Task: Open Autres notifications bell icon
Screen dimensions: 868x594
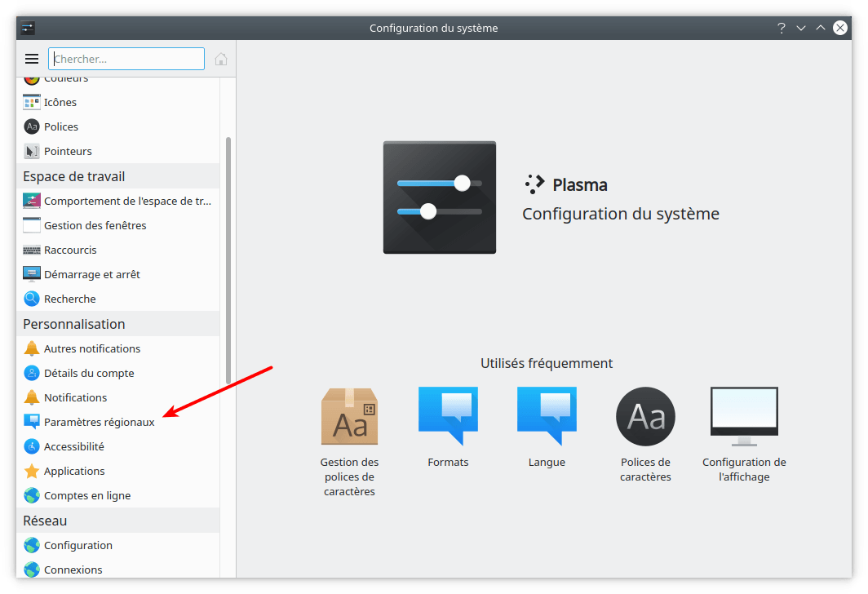Action: click(x=32, y=348)
